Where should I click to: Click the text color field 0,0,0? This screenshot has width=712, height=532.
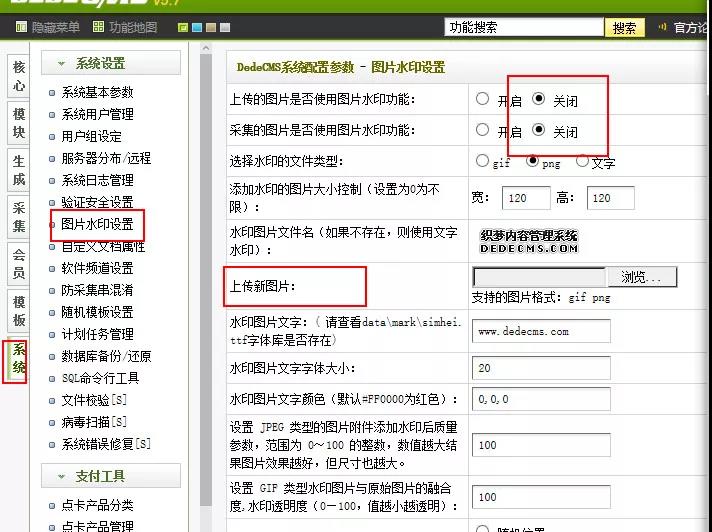[541, 399]
